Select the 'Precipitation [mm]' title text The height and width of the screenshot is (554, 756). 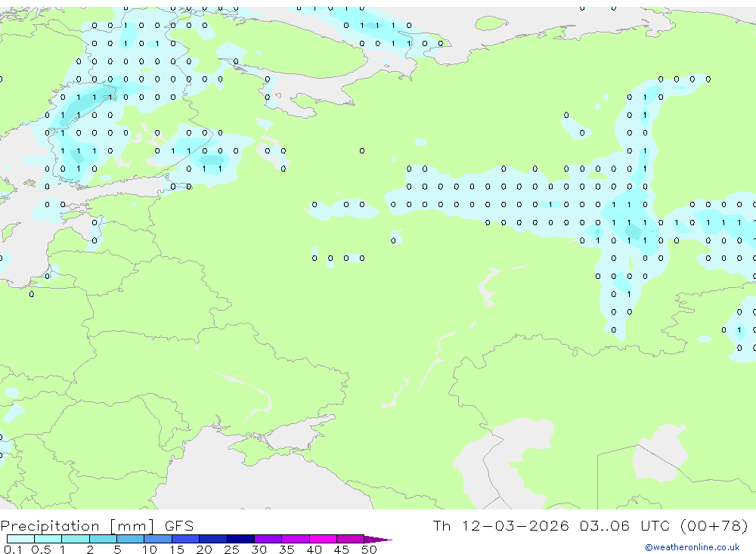77,526
